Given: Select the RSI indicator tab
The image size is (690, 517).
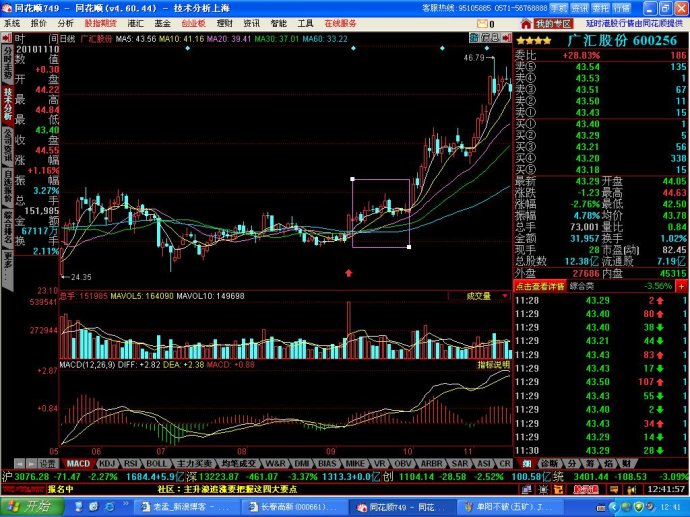Looking at the screenshot, I should click(131, 463).
